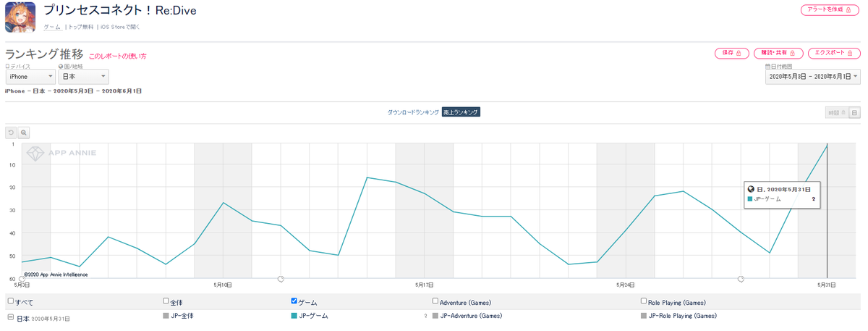Collapse the 日本 row expander
This screenshot has height=331, width=868.
(10, 318)
